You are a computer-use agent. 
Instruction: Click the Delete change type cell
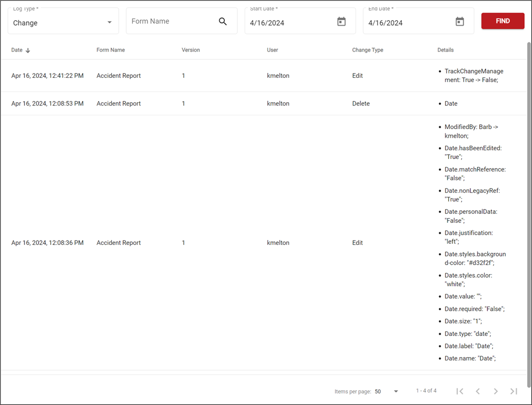[x=360, y=103]
